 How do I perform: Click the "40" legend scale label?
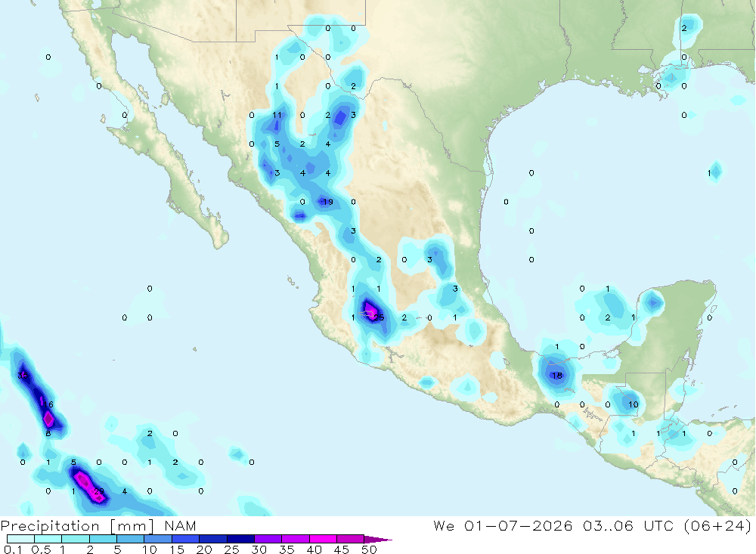[x=314, y=549]
